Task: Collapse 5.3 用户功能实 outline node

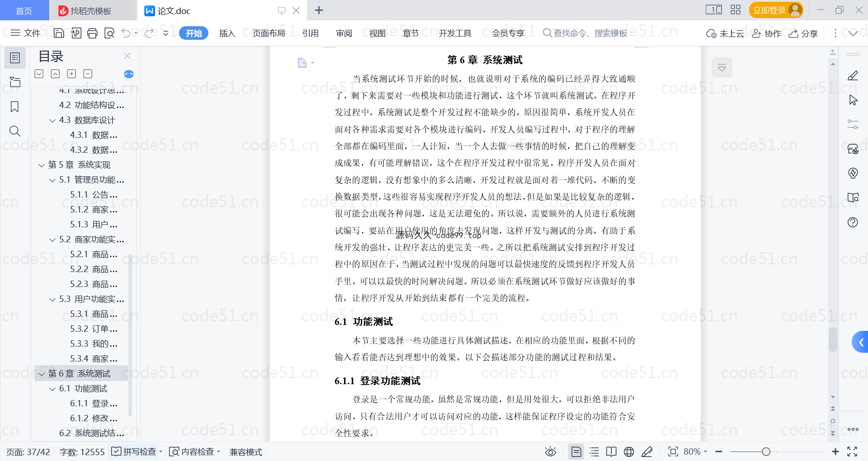Action: click(52, 300)
